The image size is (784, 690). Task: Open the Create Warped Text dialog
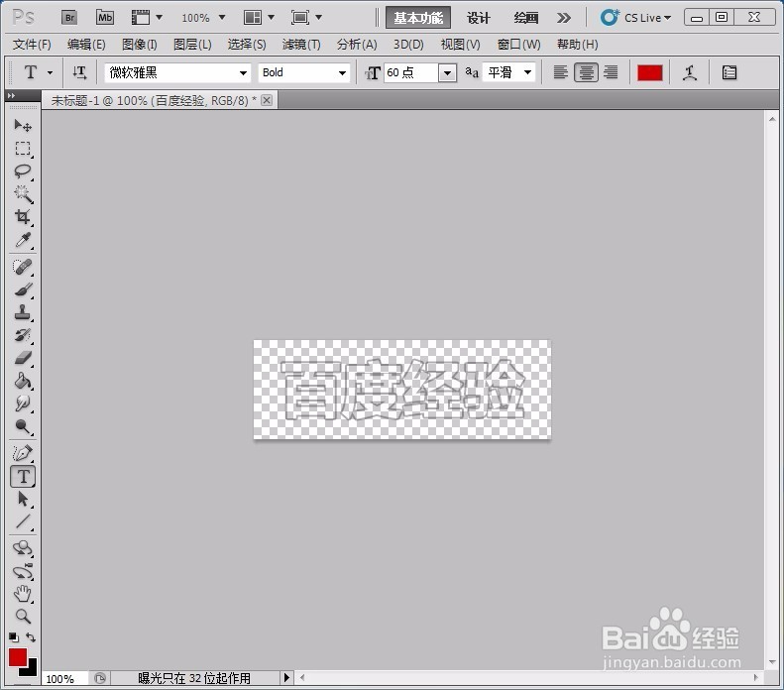[690, 73]
